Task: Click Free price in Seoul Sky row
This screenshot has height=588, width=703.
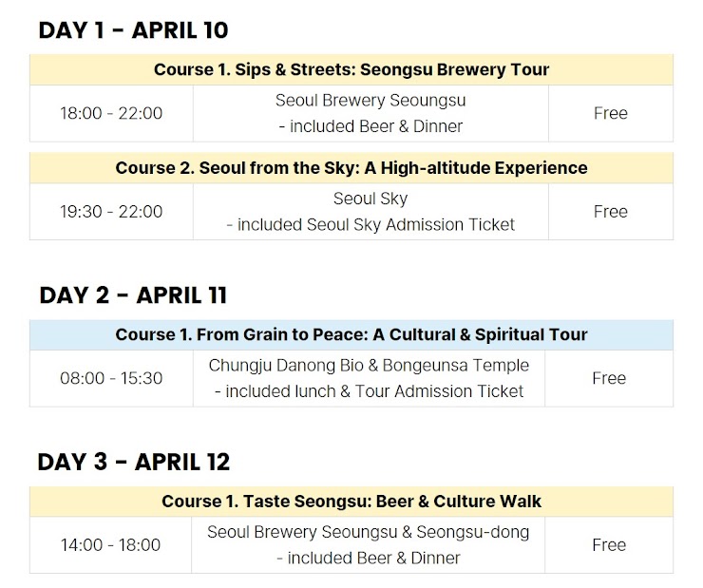Action: [x=611, y=212]
